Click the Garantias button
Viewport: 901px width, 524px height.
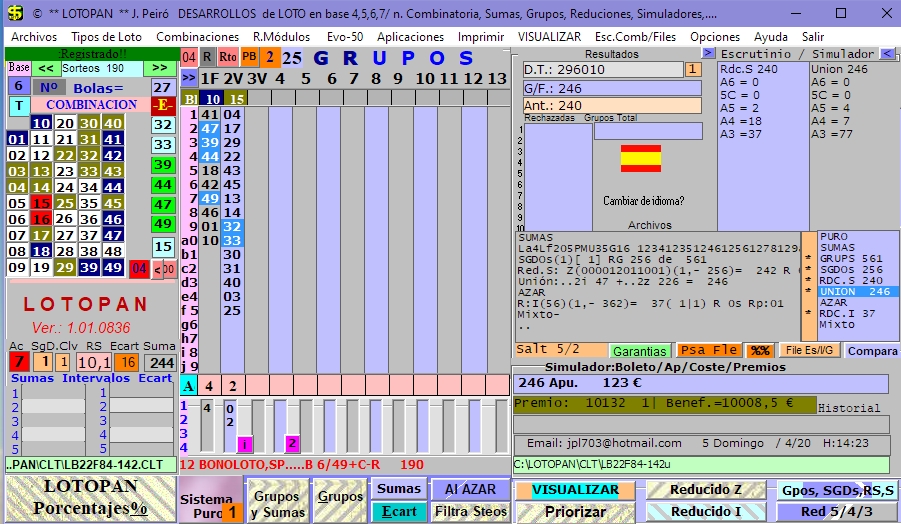pos(639,351)
